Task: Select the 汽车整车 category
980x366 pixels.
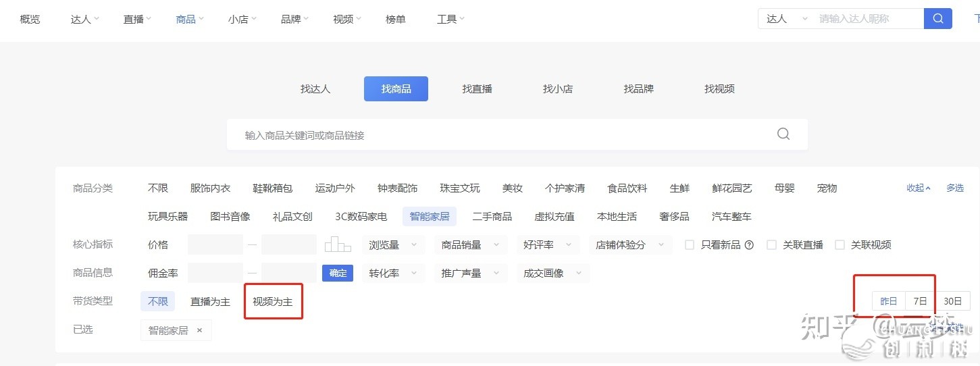Action: coord(731,217)
